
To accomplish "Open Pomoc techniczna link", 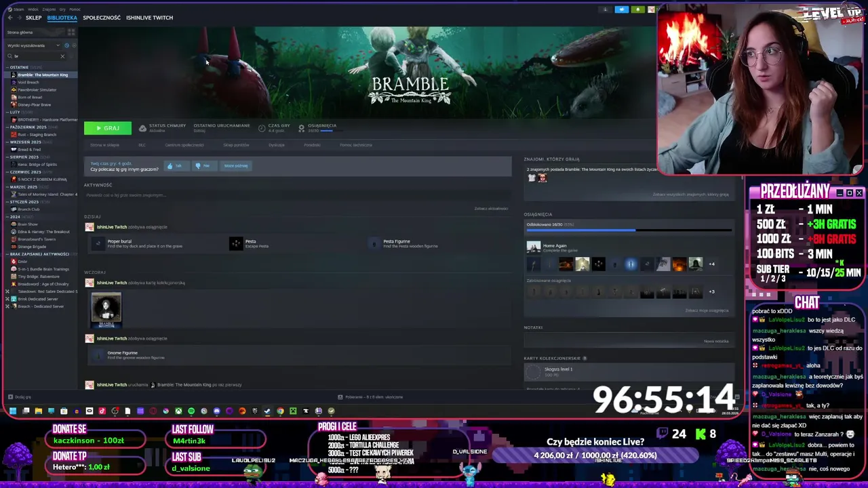I will point(356,145).
